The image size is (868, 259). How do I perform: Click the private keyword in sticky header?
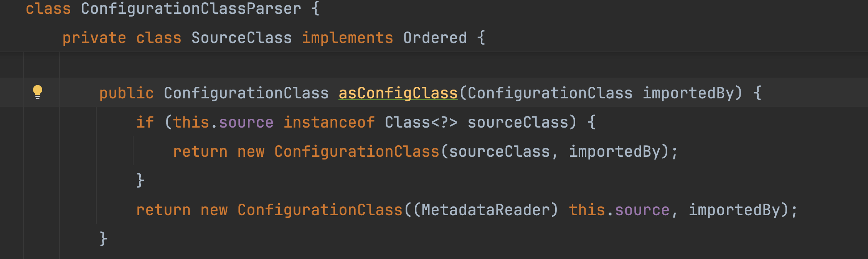94,38
